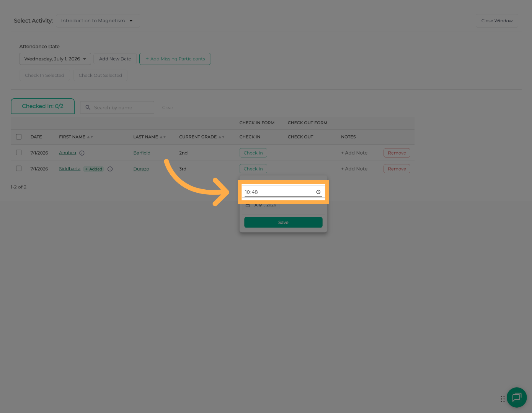
Task: Click the drag handle dots beside chat widget
Action: (503, 399)
